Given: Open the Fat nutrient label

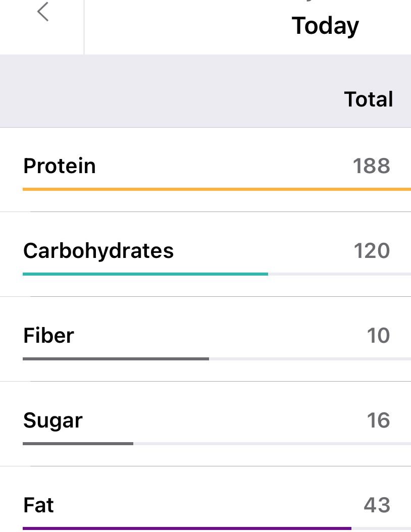Looking at the screenshot, I should click(38, 505).
